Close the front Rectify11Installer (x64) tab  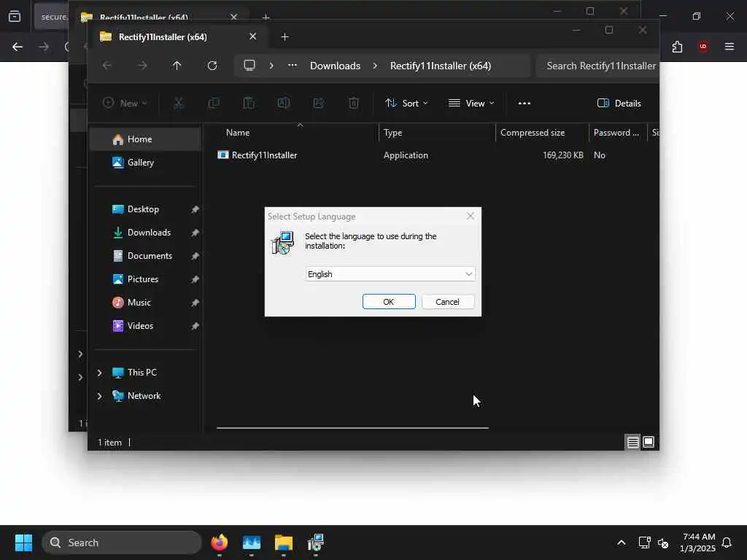[x=252, y=36]
